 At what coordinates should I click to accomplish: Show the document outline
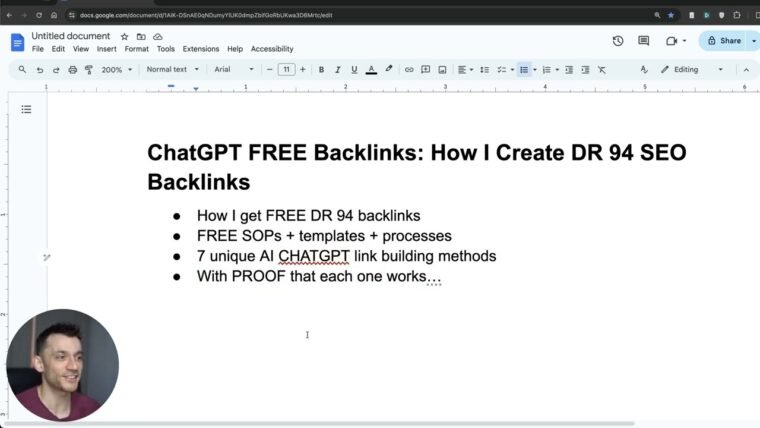[26, 110]
